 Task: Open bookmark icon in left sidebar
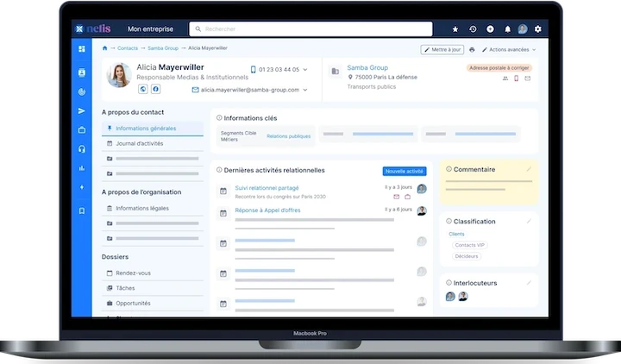82,210
